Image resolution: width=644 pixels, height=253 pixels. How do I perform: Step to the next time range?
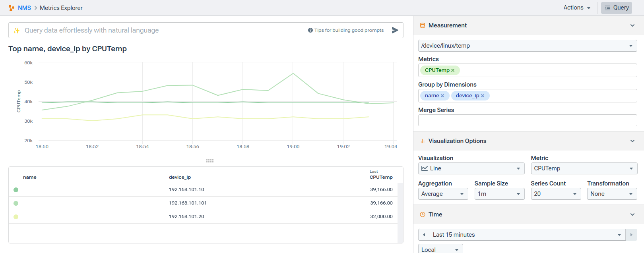tap(631, 235)
